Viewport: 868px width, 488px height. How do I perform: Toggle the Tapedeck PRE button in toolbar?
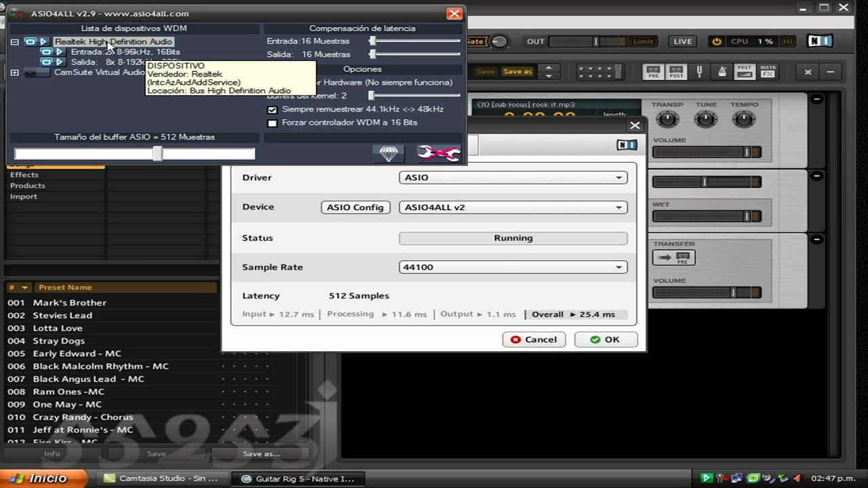click(x=653, y=71)
